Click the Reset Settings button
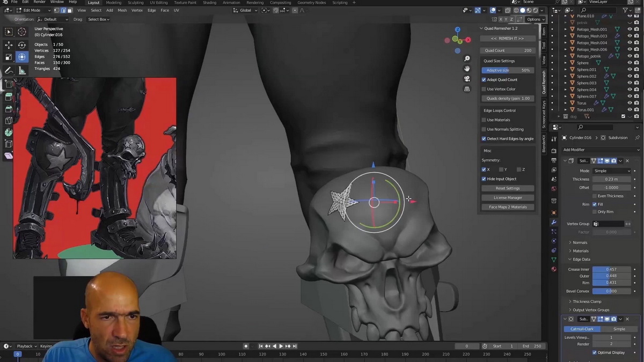 (x=508, y=188)
